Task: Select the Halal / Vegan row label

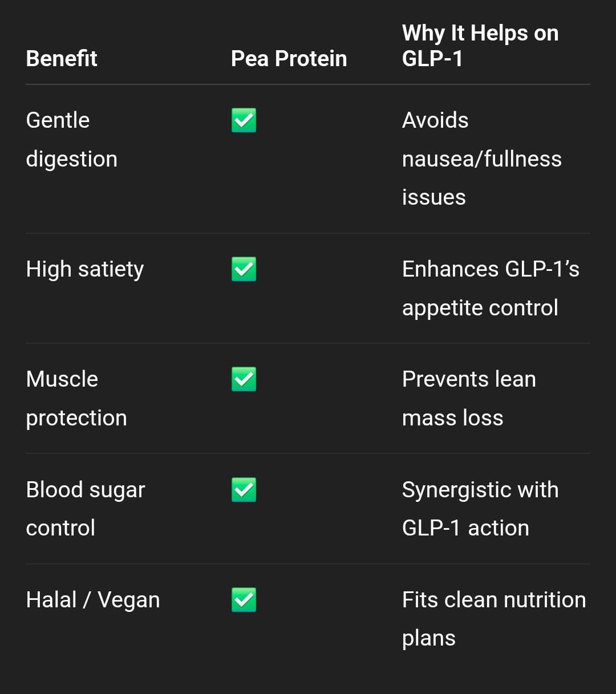Action: [93, 600]
